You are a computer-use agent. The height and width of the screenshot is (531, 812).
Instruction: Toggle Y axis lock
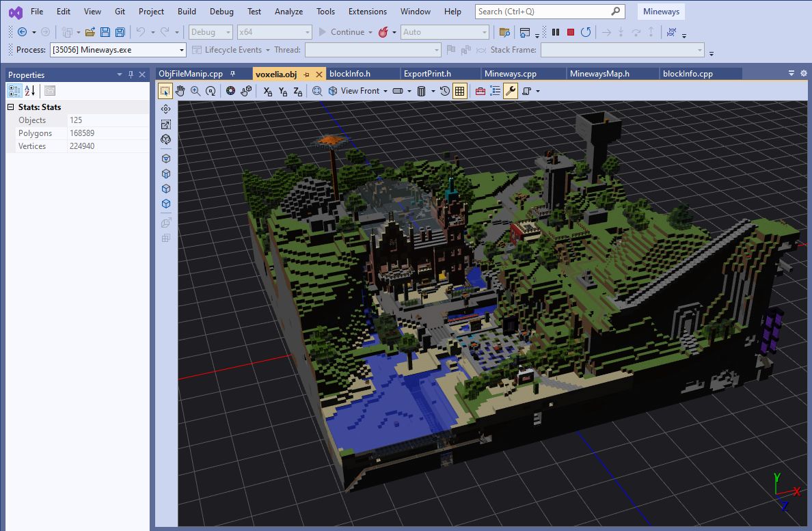[x=283, y=91]
